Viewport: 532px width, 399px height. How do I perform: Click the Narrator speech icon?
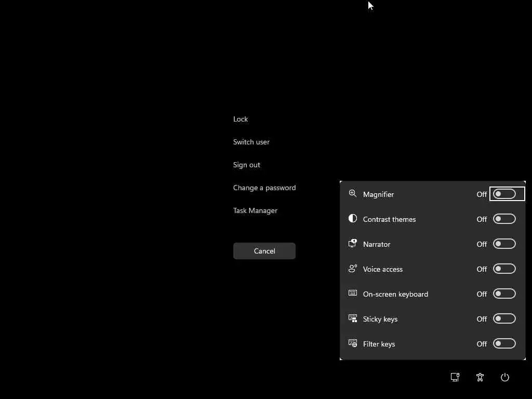pyautogui.click(x=353, y=243)
